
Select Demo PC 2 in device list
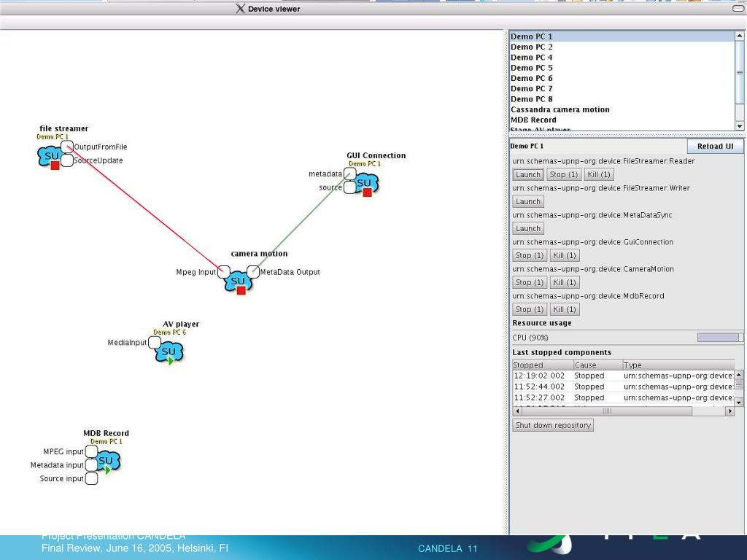(x=622, y=47)
